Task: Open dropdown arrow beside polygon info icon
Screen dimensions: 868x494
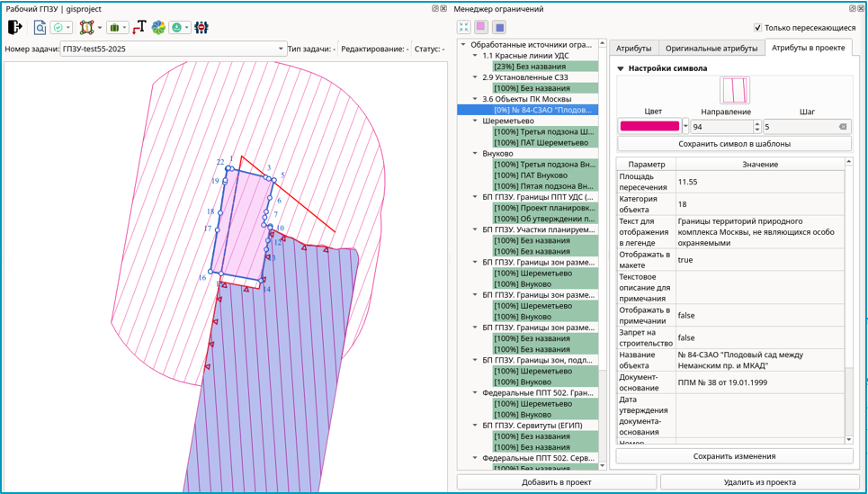Action: tap(100, 27)
